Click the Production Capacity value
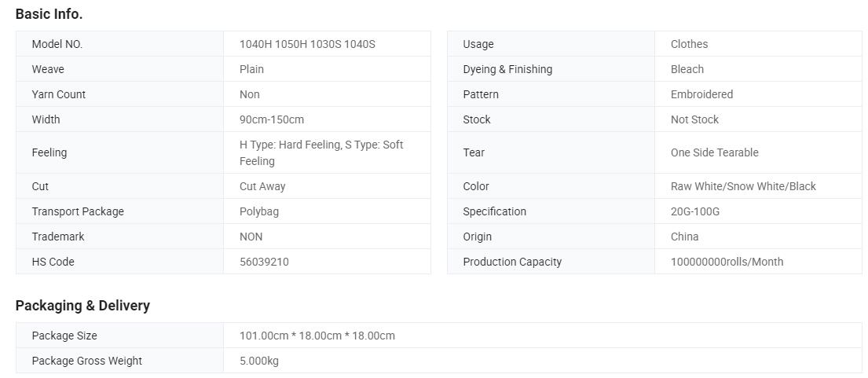The height and width of the screenshot is (378, 868). click(727, 262)
